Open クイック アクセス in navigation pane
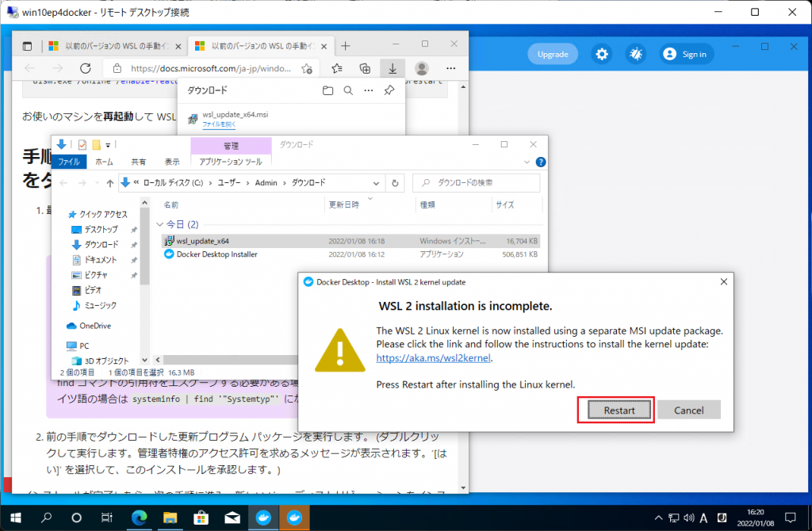The height and width of the screenshot is (531, 812). click(x=98, y=214)
